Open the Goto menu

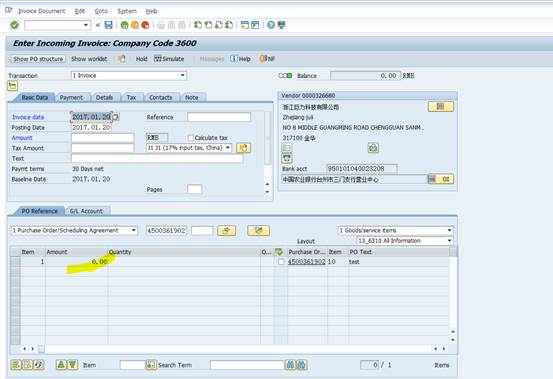tap(101, 11)
